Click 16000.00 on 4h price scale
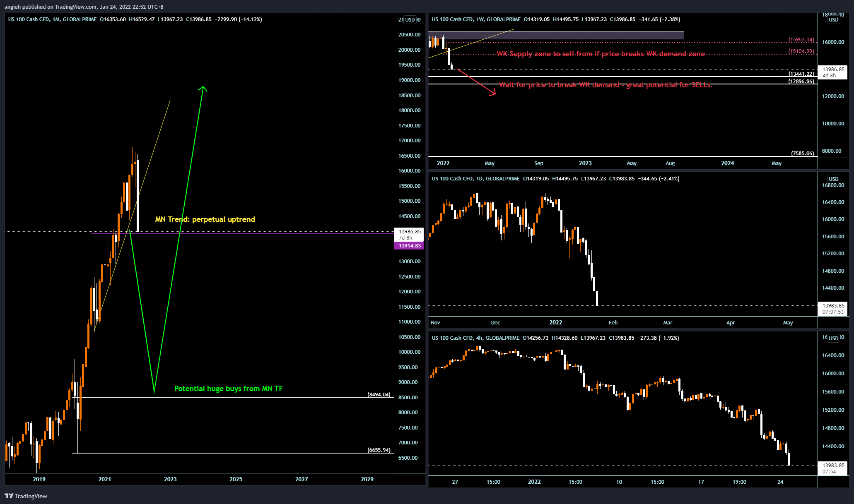Screen dimensions: 854x504 833,374
